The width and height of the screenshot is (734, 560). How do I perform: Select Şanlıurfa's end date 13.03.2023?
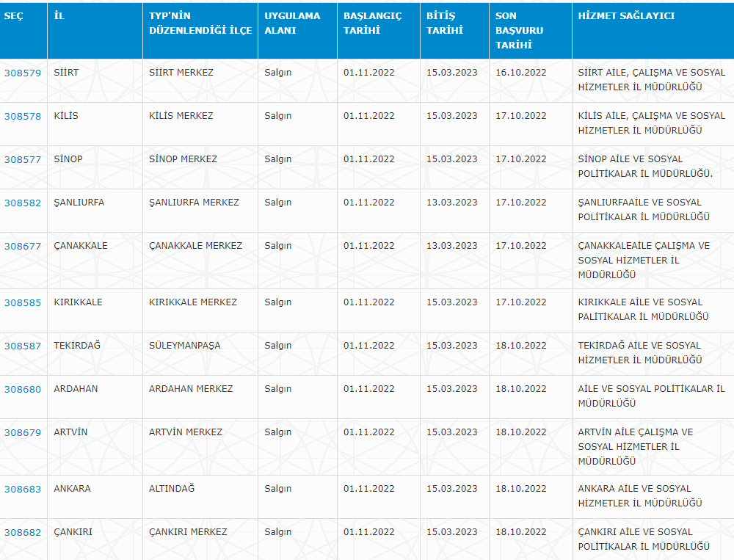coord(451,203)
